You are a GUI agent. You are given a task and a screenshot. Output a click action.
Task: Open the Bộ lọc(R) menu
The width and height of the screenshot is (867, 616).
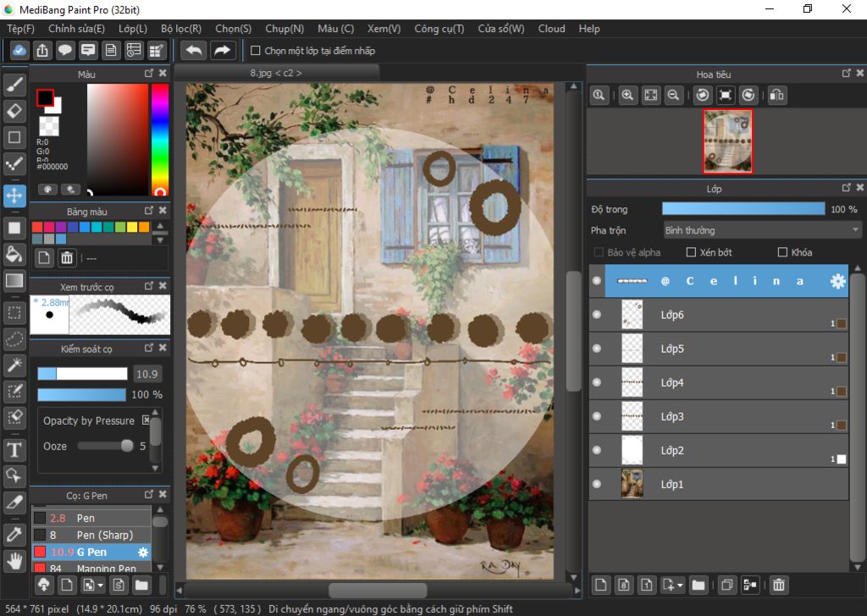pyautogui.click(x=181, y=29)
